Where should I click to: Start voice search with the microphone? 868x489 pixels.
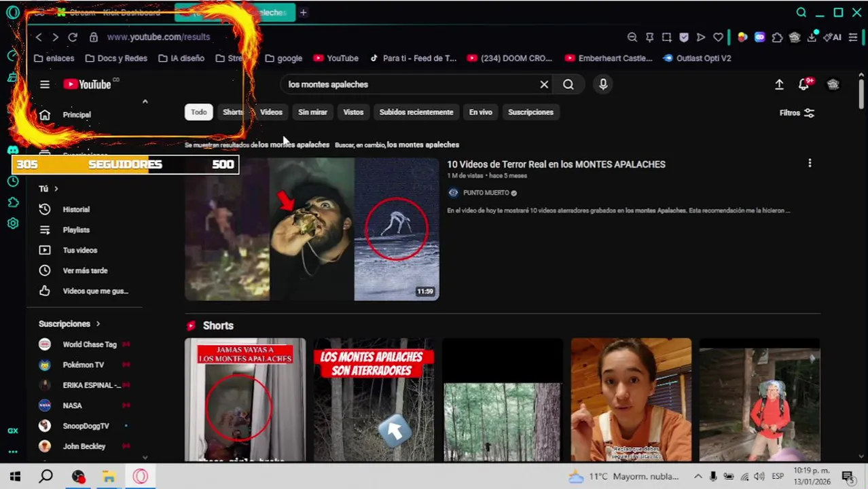[603, 84]
